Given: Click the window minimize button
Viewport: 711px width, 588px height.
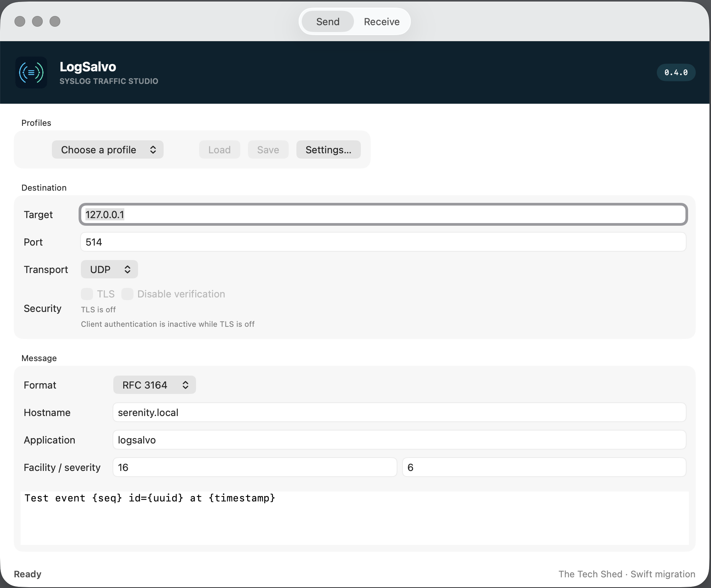Looking at the screenshot, I should pyautogui.click(x=37, y=21).
